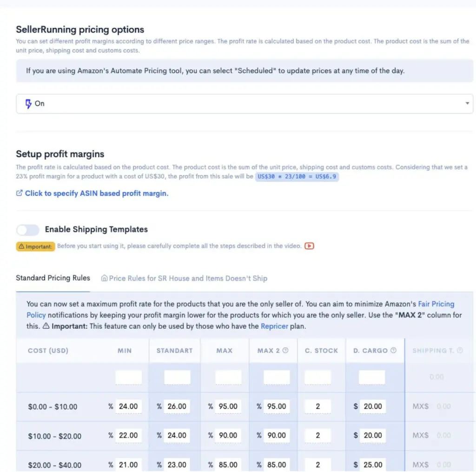Screen dimensions: 476x472
Task: Click the yellow Important warning badge
Action: pos(35,246)
